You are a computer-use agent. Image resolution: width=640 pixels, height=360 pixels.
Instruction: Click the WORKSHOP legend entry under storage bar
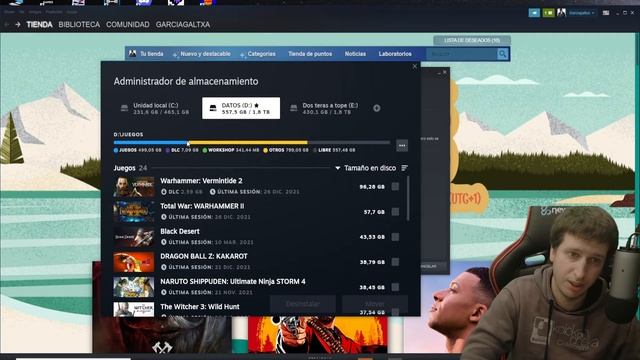click(231, 150)
